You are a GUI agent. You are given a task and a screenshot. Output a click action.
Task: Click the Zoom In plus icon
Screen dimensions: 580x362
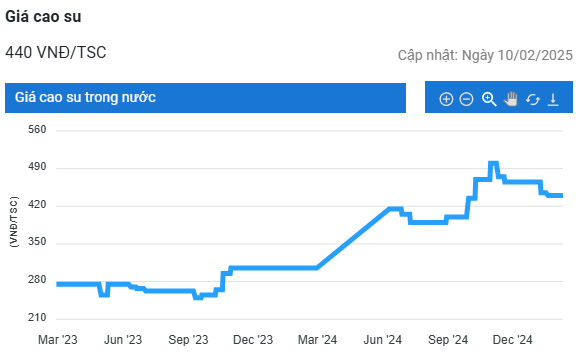tap(446, 99)
